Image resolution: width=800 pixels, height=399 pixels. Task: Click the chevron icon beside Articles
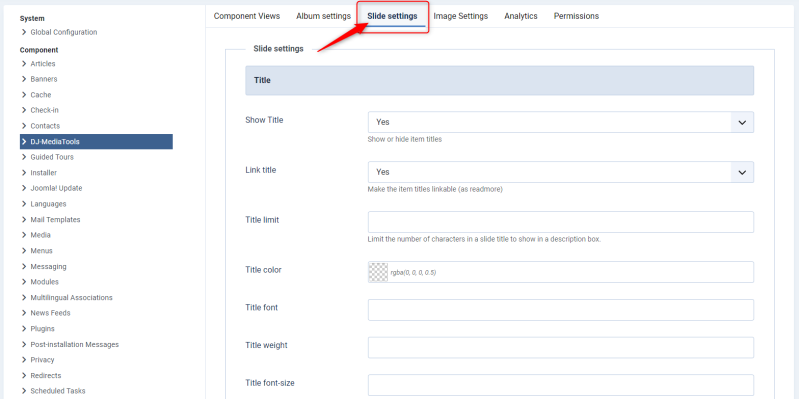coord(24,64)
